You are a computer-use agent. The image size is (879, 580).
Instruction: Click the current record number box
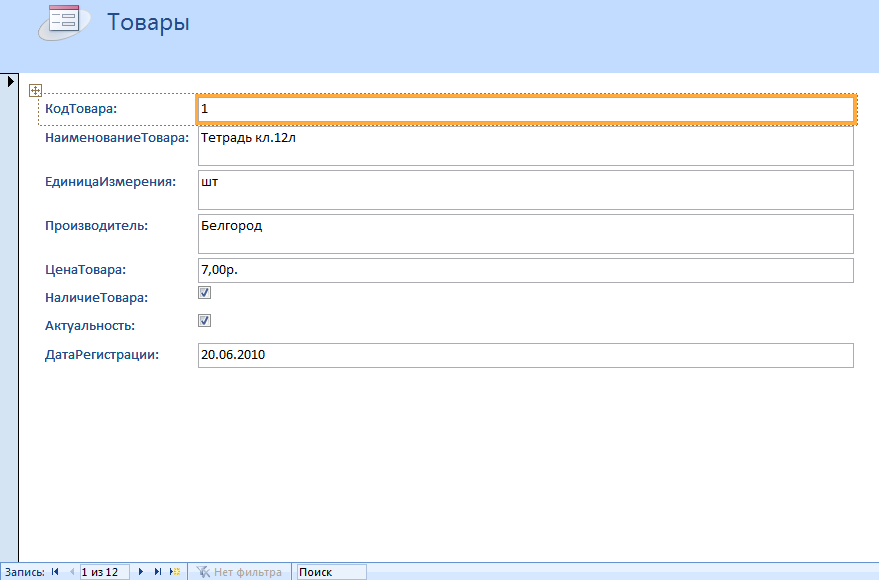(x=104, y=572)
